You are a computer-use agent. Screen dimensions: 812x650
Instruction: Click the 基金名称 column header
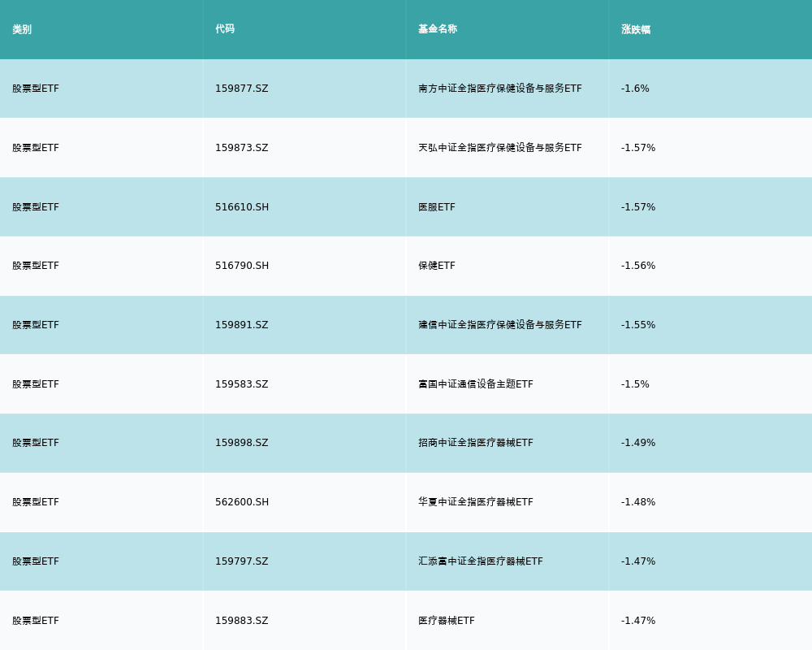[438, 29]
